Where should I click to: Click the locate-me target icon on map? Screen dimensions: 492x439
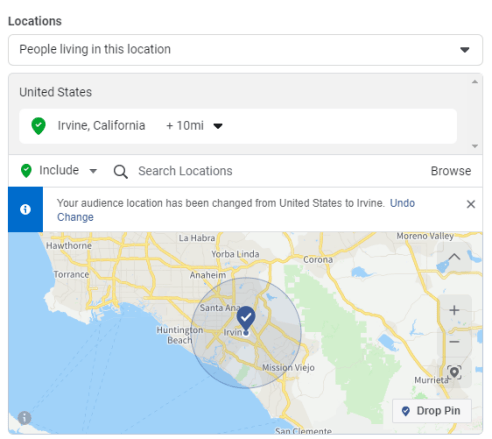click(454, 372)
